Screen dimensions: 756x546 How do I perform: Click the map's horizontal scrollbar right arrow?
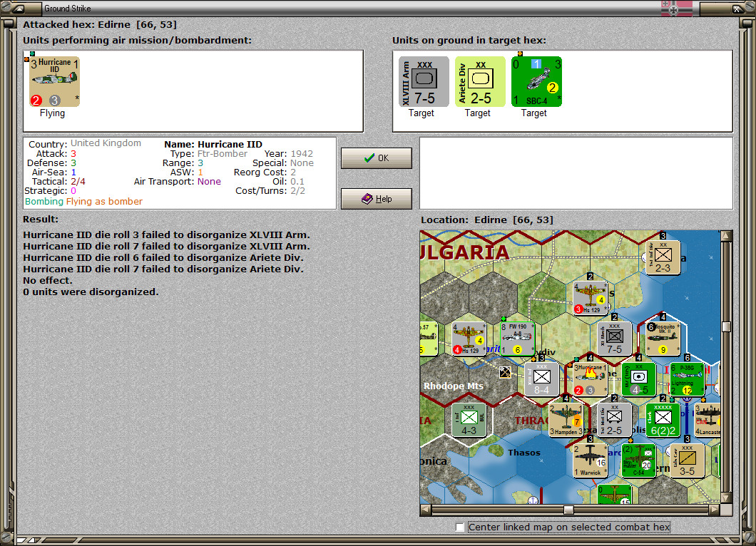pos(715,510)
